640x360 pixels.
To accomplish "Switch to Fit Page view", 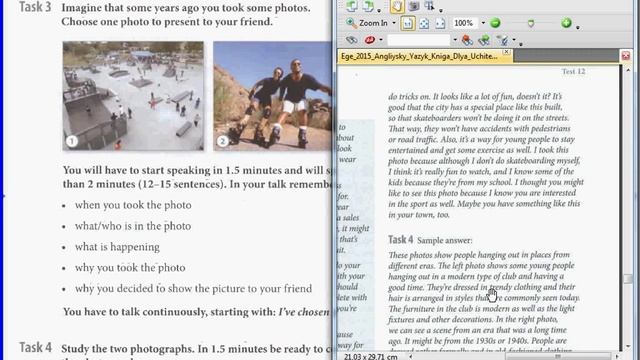I will click(424, 24).
